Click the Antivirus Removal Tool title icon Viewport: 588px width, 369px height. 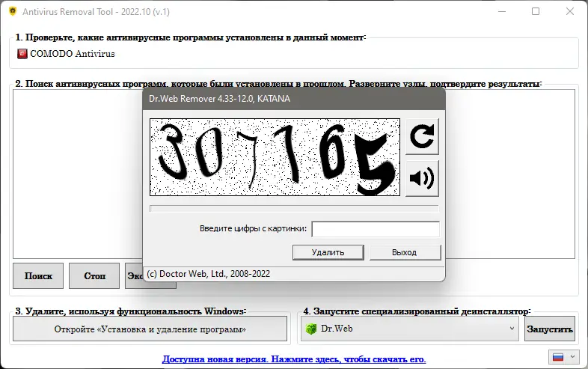coord(13,11)
